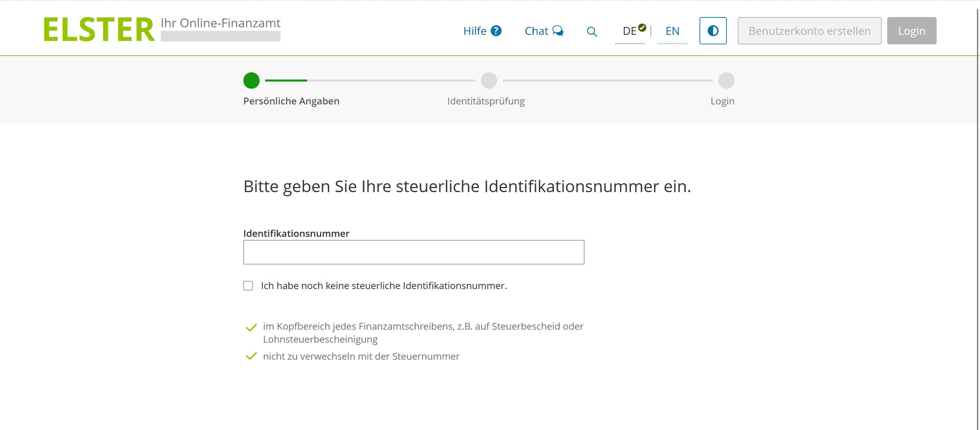Click the Hilfe question mark icon
This screenshot has width=980, height=430.
496,31
